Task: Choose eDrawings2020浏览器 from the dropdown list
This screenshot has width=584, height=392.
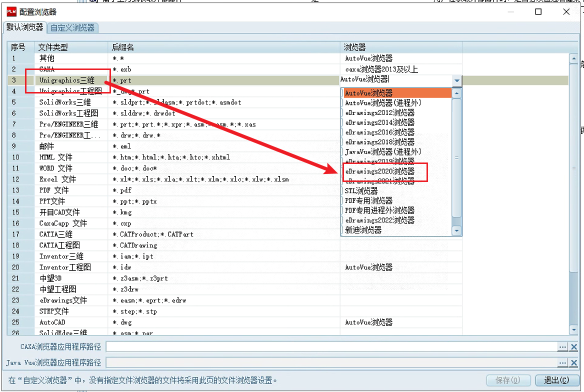Action: click(x=379, y=171)
